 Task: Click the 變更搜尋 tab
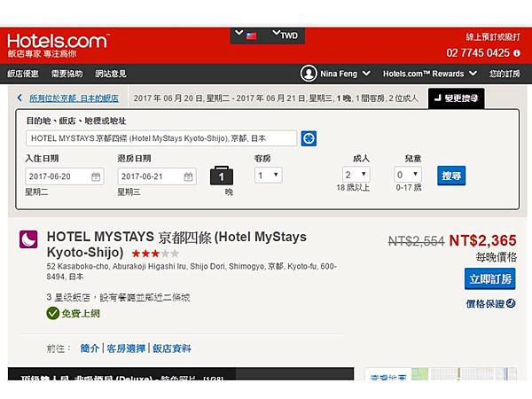tap(457, 98)
